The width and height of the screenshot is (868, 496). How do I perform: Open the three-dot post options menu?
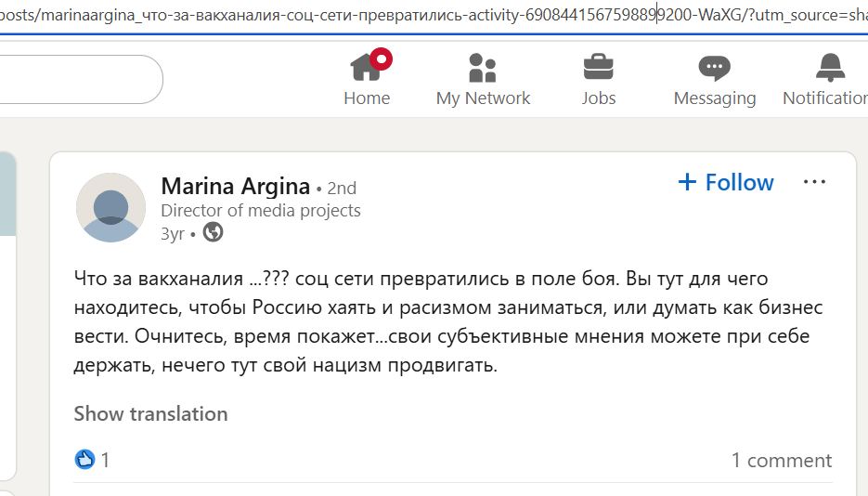[x=814, y=182]
